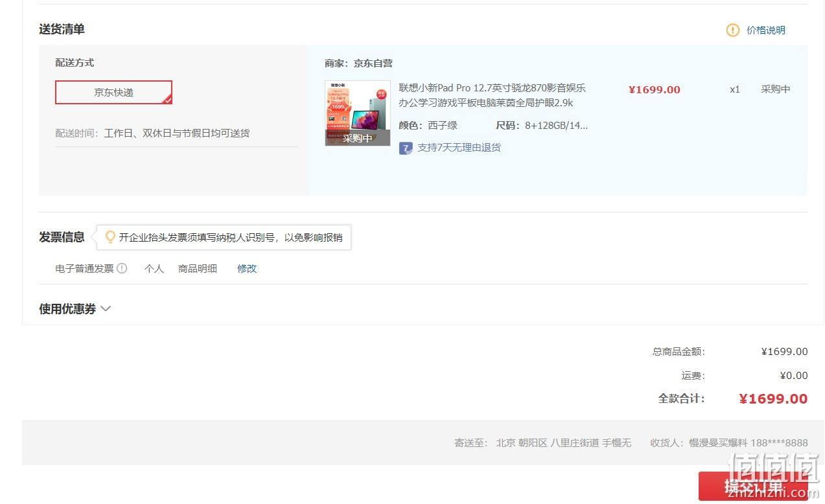Click the 7-day return badge icon
825x504 pixels.
[x=406, y=148]
